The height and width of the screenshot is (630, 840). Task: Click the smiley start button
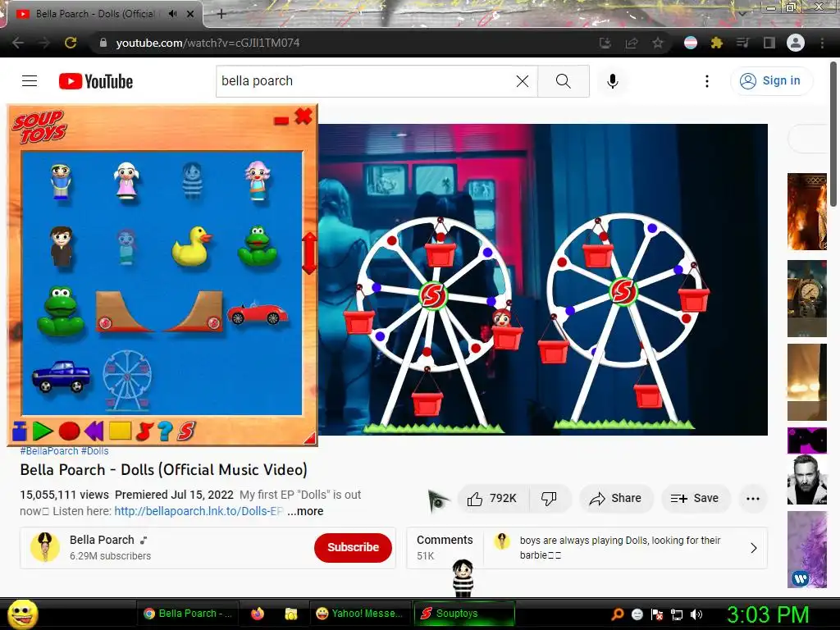coord(22,614)
